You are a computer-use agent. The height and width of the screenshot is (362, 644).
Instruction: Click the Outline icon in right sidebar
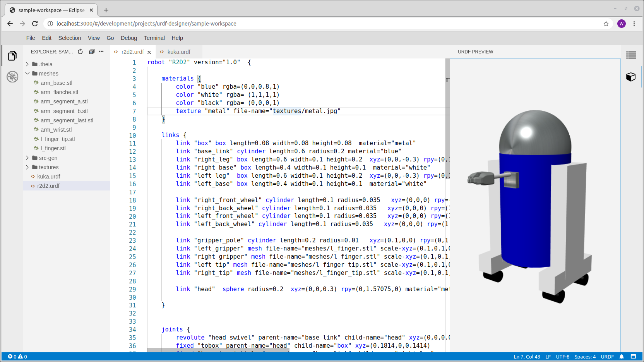[x=631, y=55]
